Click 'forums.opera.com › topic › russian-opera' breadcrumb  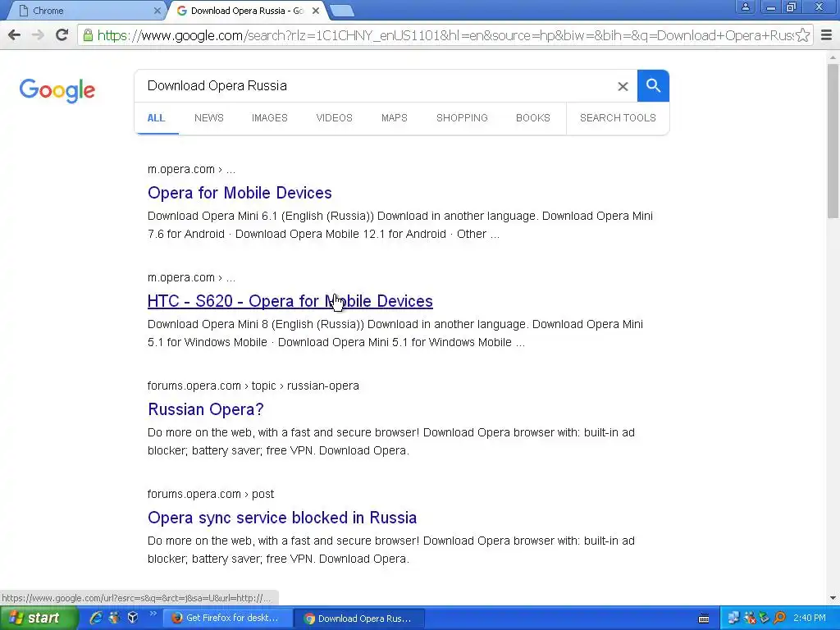tap(253, 386)
